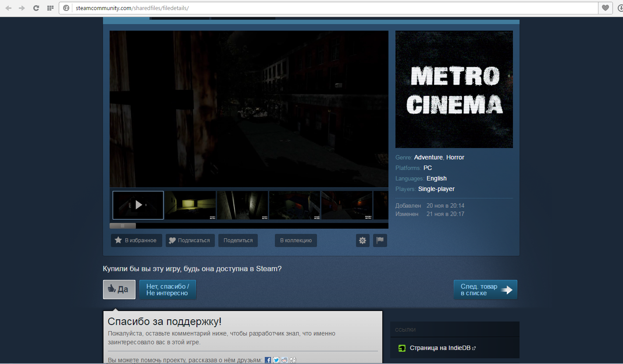
Task: Click the Metro Cinema logo image
Action: pos(454,89)
